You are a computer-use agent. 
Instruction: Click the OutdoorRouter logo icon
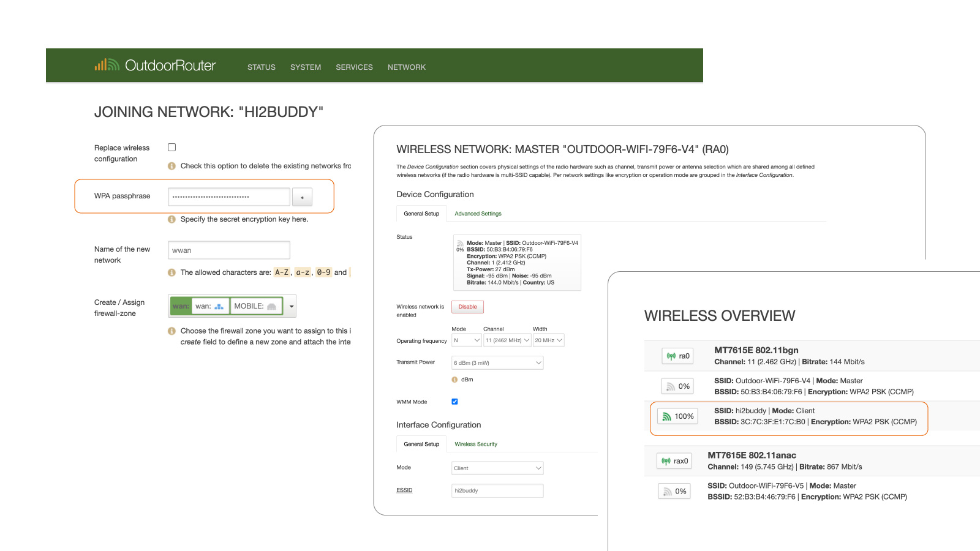[x=107, y=65]
